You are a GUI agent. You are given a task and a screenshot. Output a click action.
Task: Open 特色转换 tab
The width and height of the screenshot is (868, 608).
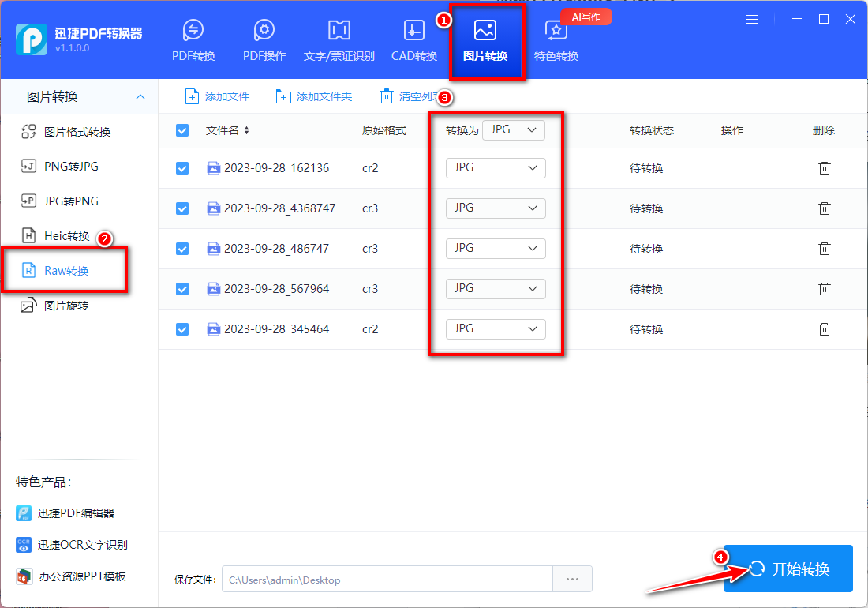tap(556, 40)
